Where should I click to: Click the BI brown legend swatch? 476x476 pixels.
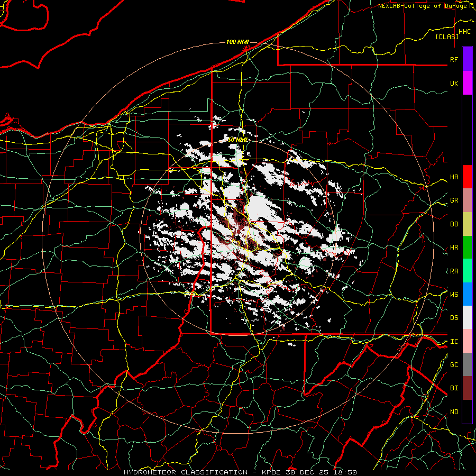(x=467, y=388)
